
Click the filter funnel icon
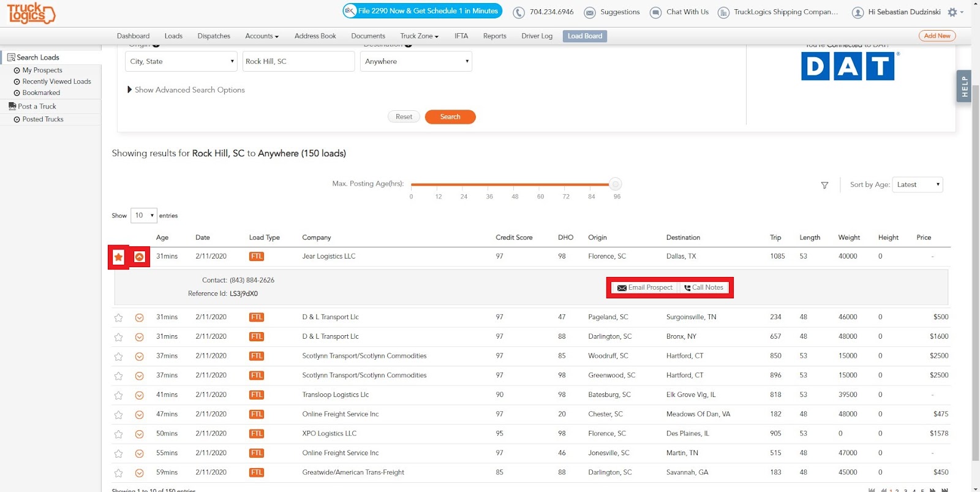point(824,185)
